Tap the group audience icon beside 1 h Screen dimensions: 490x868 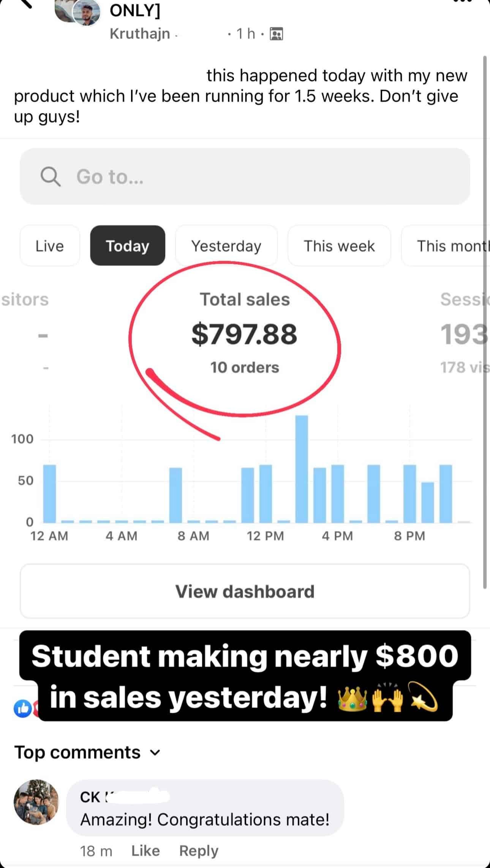pos(276,34)
